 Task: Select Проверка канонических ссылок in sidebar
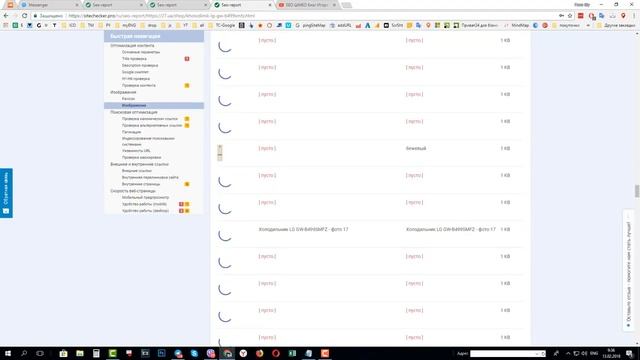[x=149, y=119]
